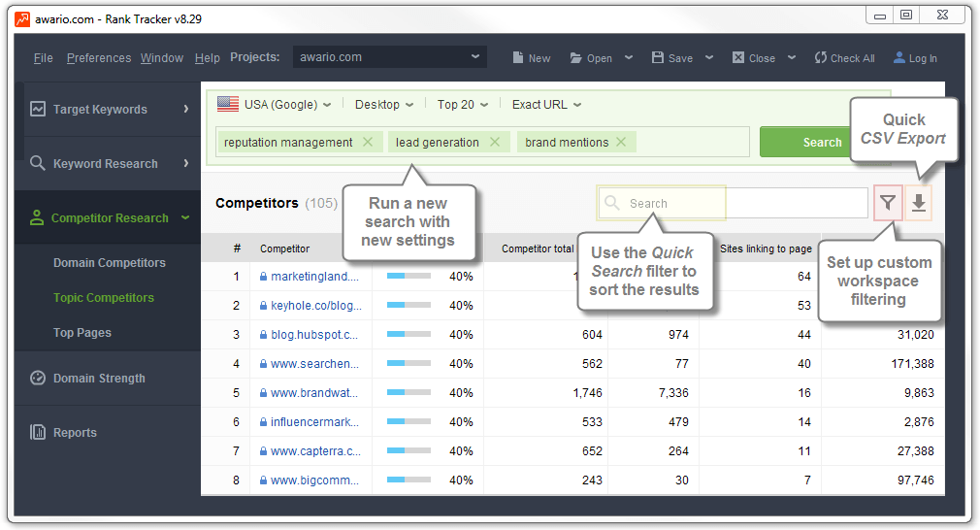This screenshot has height=530, width=980.
Task: Click the Close project icon
Action: (738, 57)
